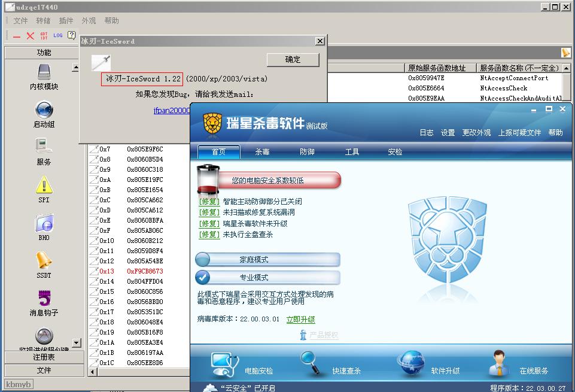Image resolution: width=575 pixels, height=392 pixels.
Task: Click the 软件升级 globe update icon
Action: pos(412,363)
